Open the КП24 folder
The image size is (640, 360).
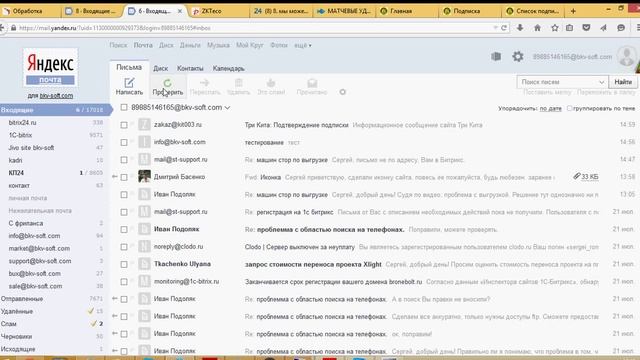pyautogui.click(x=16, y=173)
